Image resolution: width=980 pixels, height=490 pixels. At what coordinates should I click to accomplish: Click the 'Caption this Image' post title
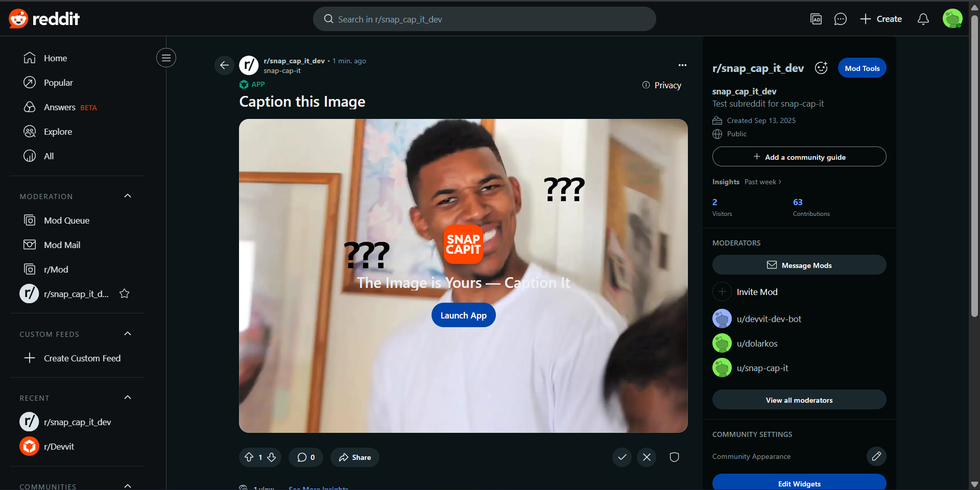tap(302, 102)
